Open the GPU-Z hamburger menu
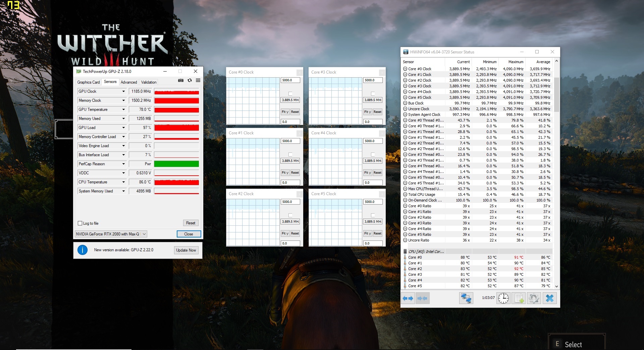Viewport: 644px width, 350px height. (x=198, y=81)
